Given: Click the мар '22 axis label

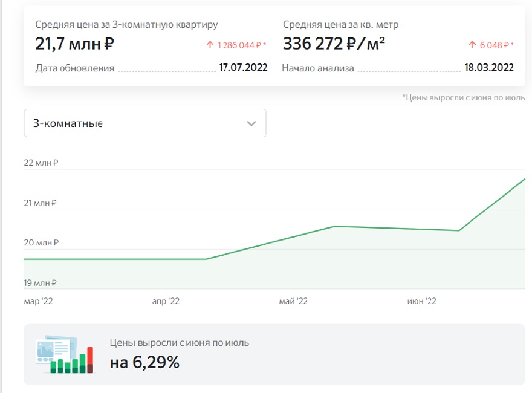Looking at the screenshot, I should pos(38,301).
